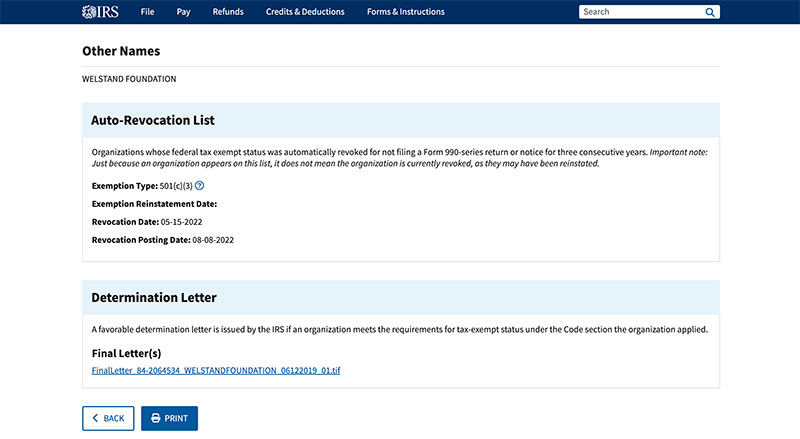Select the Exemption Type 501(c)(3) value

pos(176,186)
